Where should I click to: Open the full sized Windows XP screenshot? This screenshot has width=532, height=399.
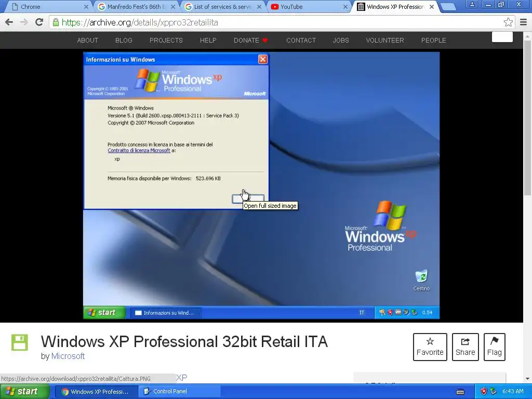261,185
